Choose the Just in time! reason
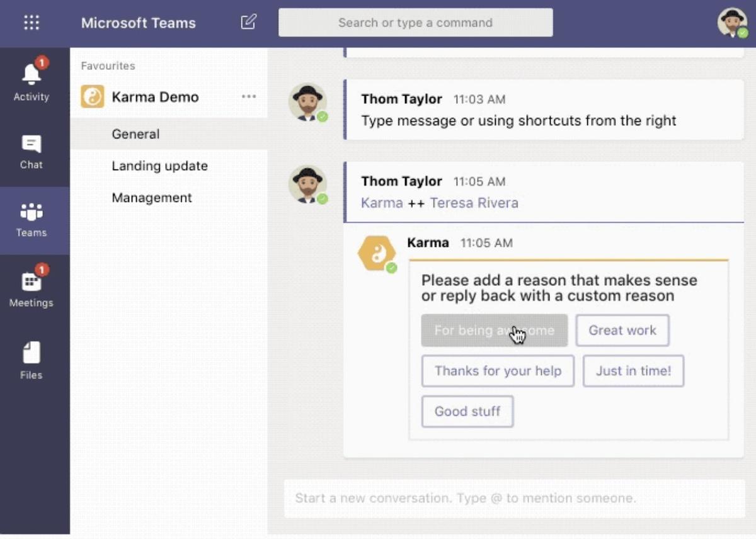Screen dimensions: 756x539 click(633, 371)
